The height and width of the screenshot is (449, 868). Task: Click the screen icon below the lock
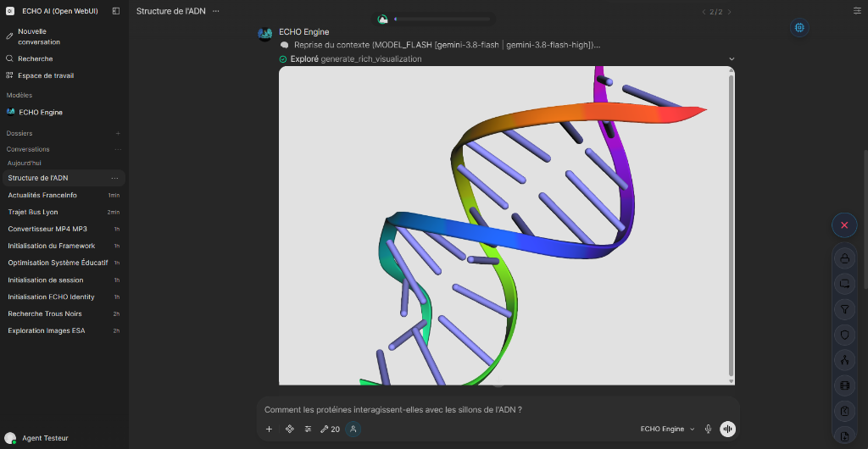pyautogui.click(x=844, y=284)
